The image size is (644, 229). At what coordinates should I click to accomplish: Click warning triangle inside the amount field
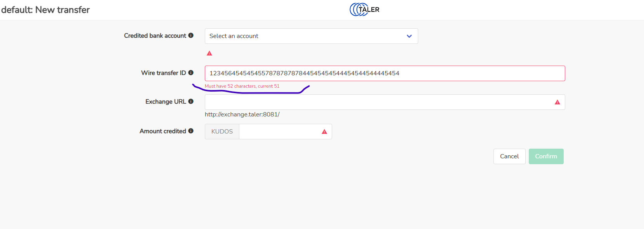(324, 132)
